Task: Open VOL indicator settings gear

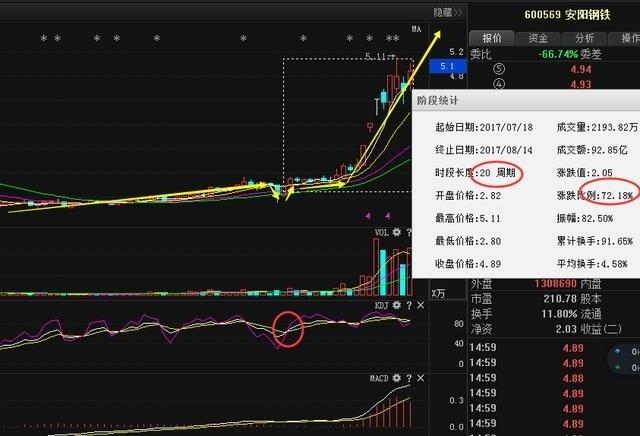Action: pos(396,232)
